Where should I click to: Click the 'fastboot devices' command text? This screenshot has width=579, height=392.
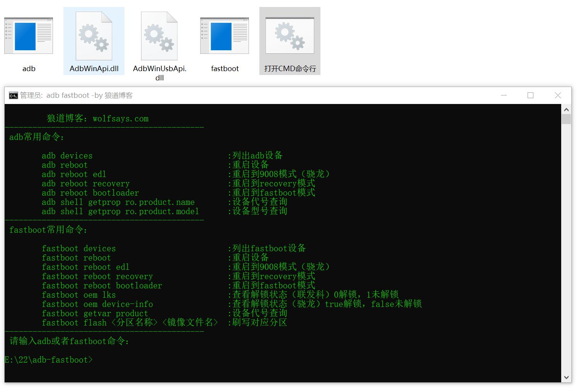coord(79,249)
